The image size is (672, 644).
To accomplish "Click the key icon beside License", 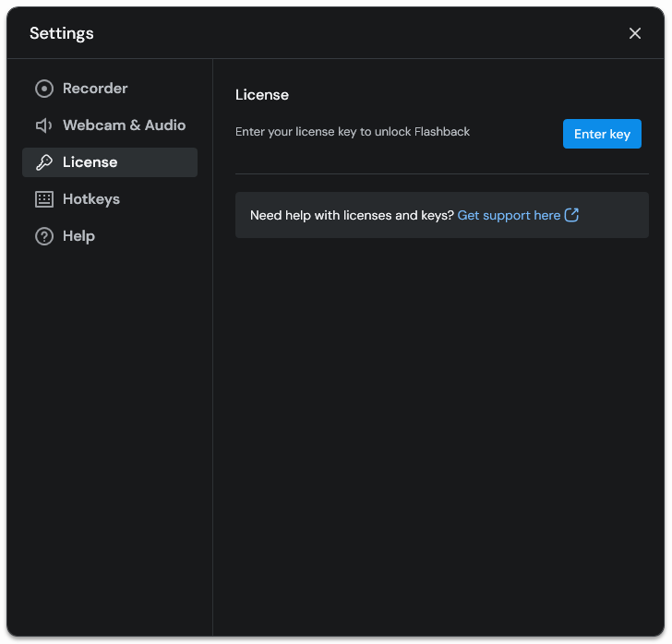I will [x=44, y=162].
